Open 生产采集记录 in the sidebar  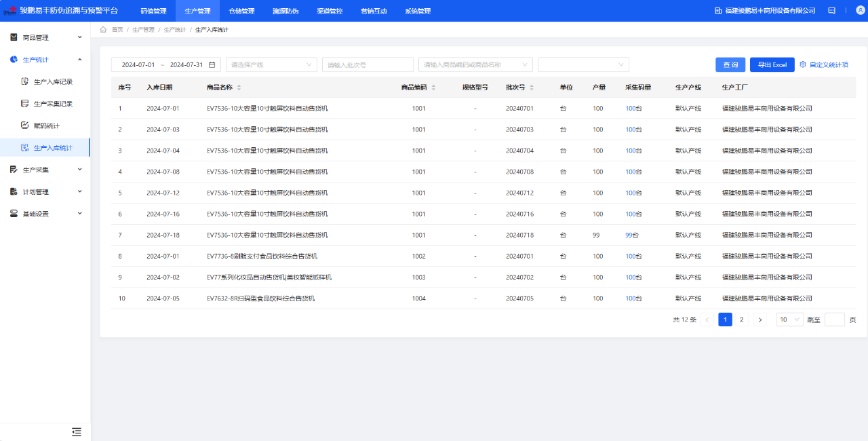pyautogui.click(x=53, y=104)
